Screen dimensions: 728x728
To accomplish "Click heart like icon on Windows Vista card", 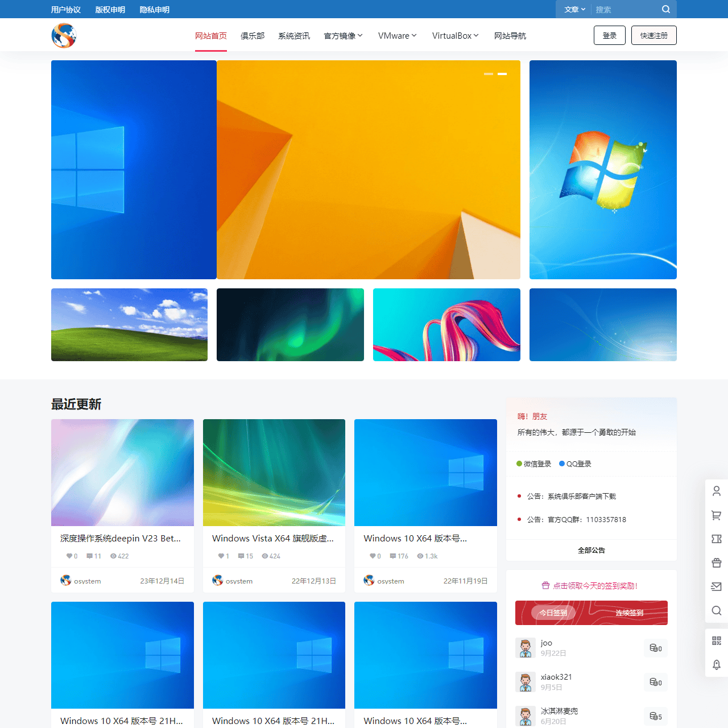I will pyautogui.click(x=221, y=556).
